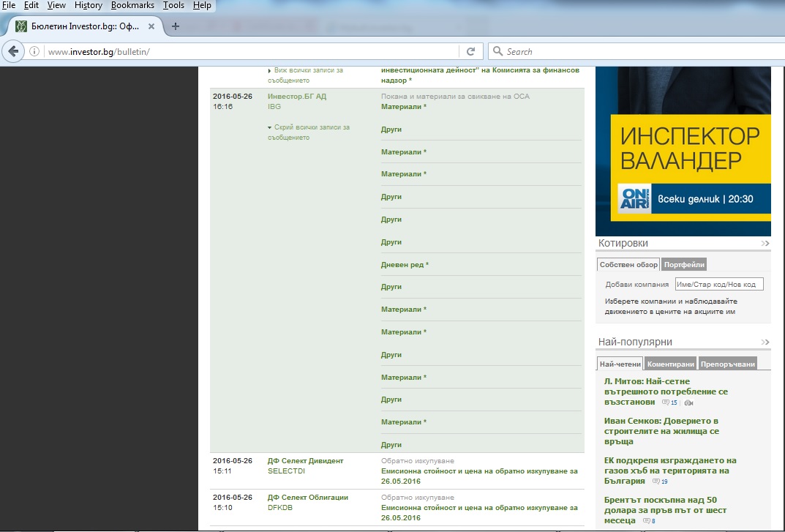The image size is (785, 532).
Task: Open article Брентът поскъпна над 50 долара
Action: (665, 511)
